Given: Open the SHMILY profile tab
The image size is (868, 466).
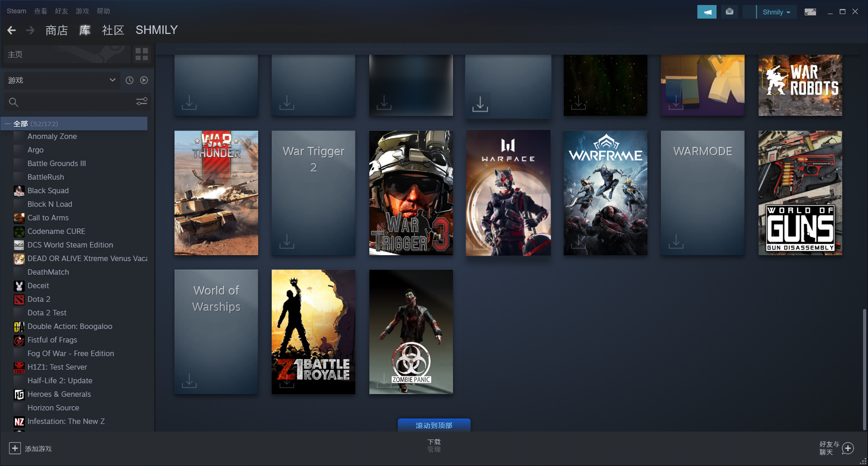Looking at the screenshot, I should (x=156, y=30).
